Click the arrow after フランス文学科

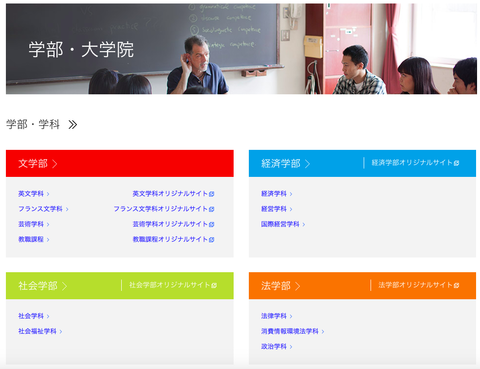coord(67,209)
